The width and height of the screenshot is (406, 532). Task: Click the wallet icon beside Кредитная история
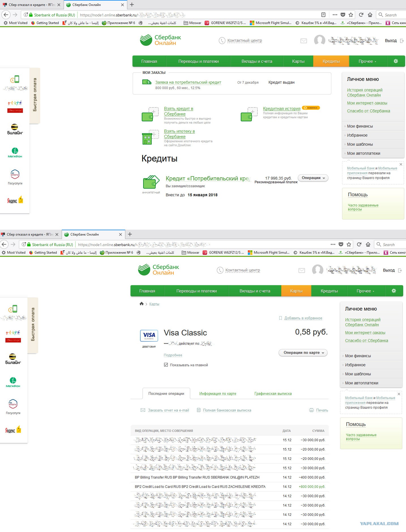coord(246,116)
